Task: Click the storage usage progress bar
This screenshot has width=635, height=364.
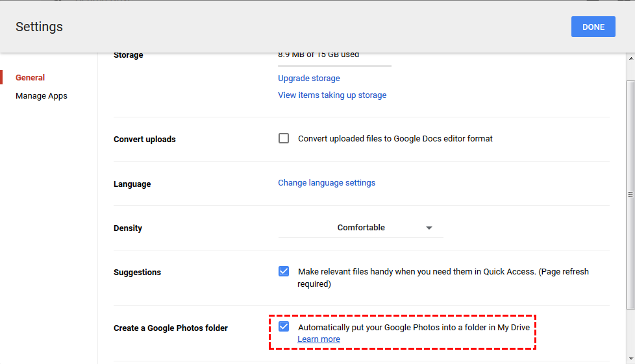Action: (334, 66)
